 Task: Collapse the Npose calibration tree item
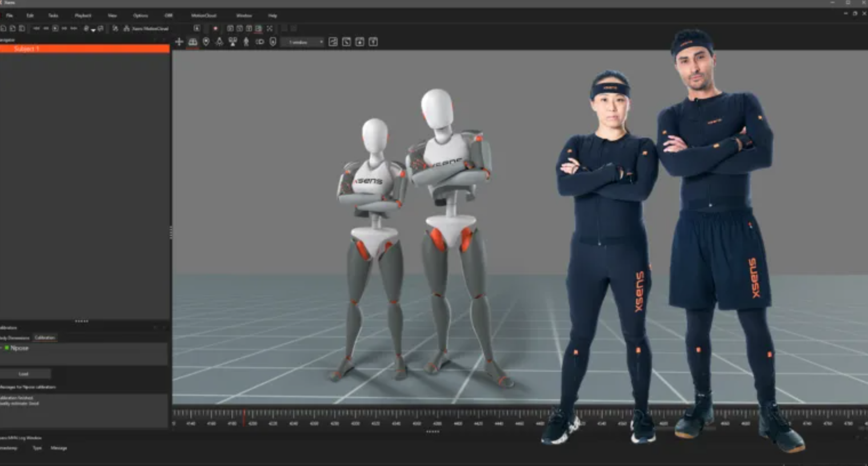pyautogui.click(x=2, y=348)
